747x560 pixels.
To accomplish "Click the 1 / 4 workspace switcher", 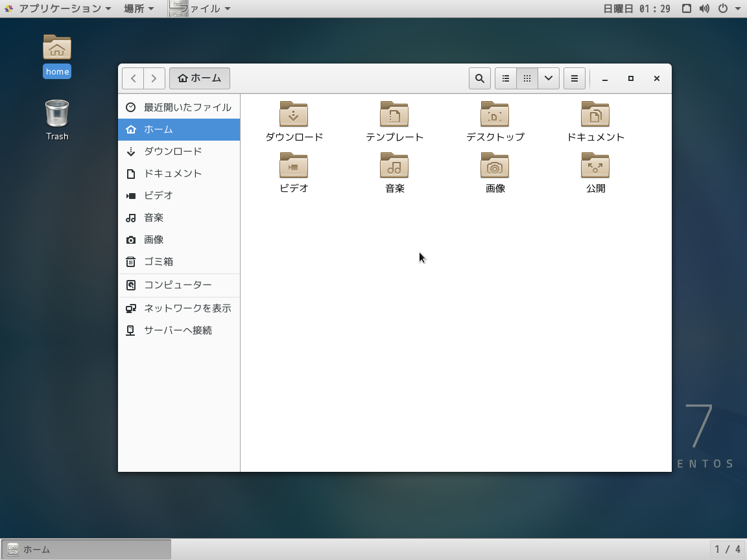I will (x=728, y=550).
